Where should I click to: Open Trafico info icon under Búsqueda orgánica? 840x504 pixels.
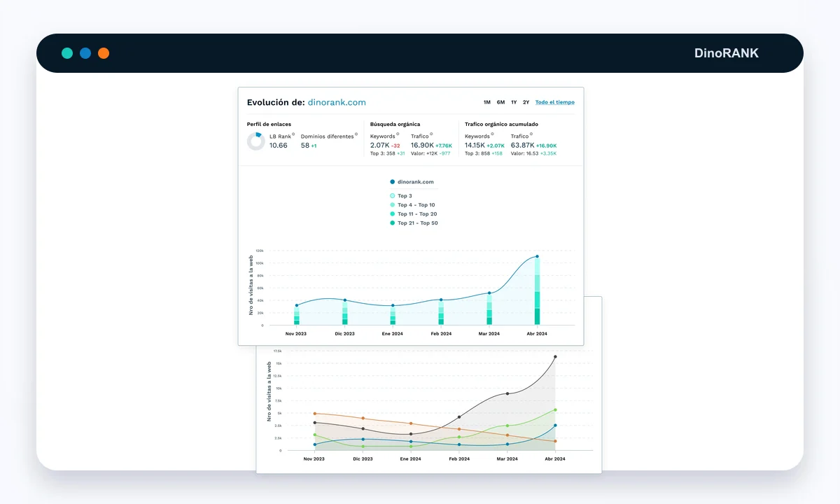click(431, 134)
